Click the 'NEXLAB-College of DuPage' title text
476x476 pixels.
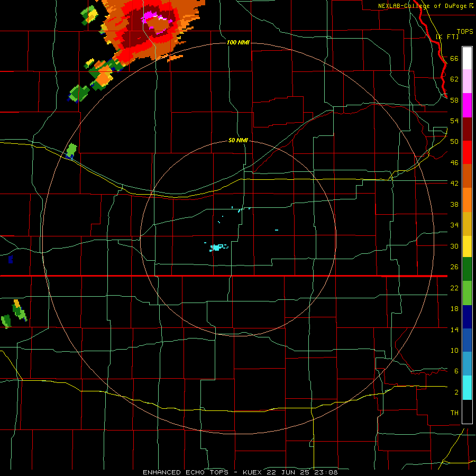coord(422,6)
